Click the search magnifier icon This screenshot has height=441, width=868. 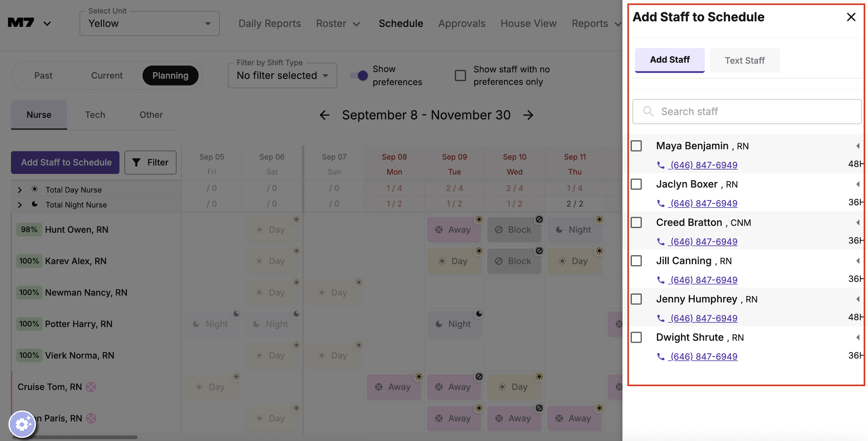[x=648, y=111]
